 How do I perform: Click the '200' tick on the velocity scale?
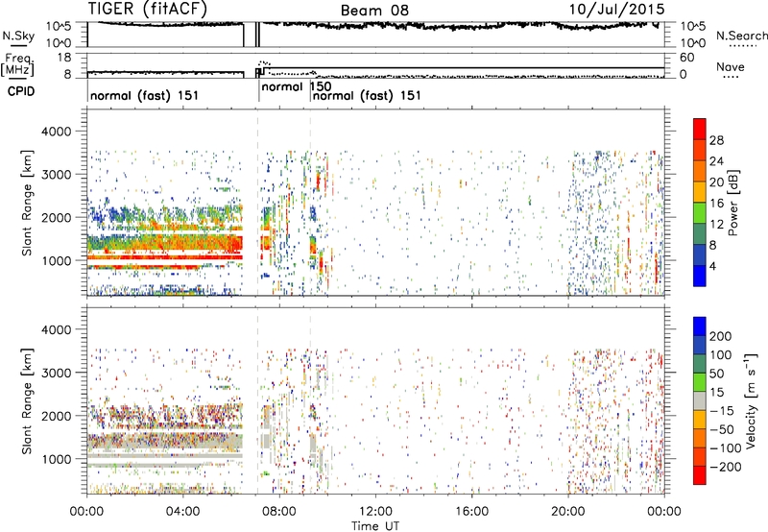point(721,336)
